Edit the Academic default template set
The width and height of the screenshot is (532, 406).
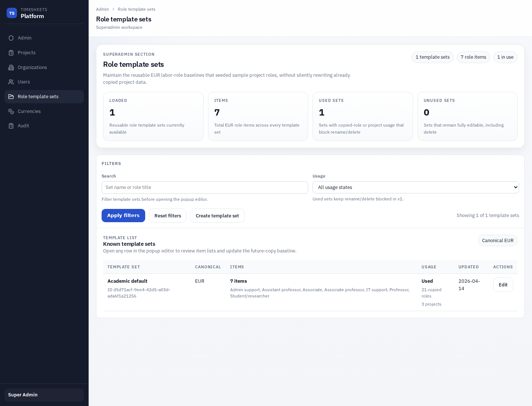pyautogui.click(x=503, y=285)
